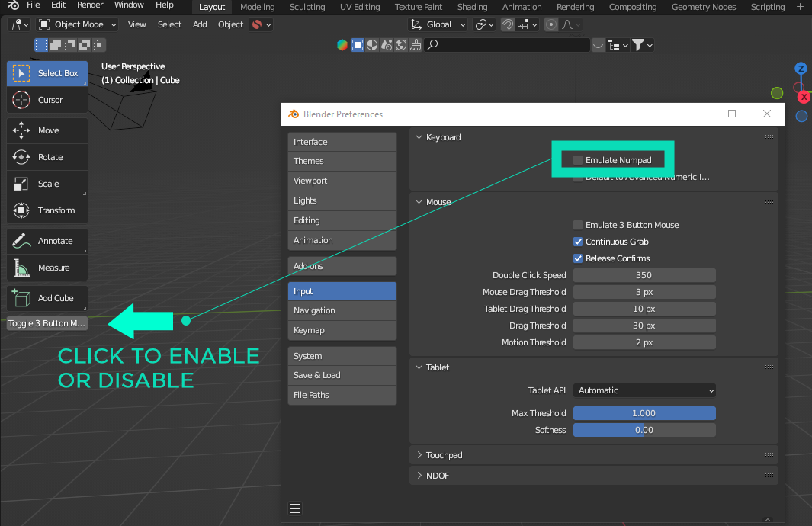Viewport: 812px width, 526px height.
Task: Select the Select Box tool
Action: coord(47,73)
